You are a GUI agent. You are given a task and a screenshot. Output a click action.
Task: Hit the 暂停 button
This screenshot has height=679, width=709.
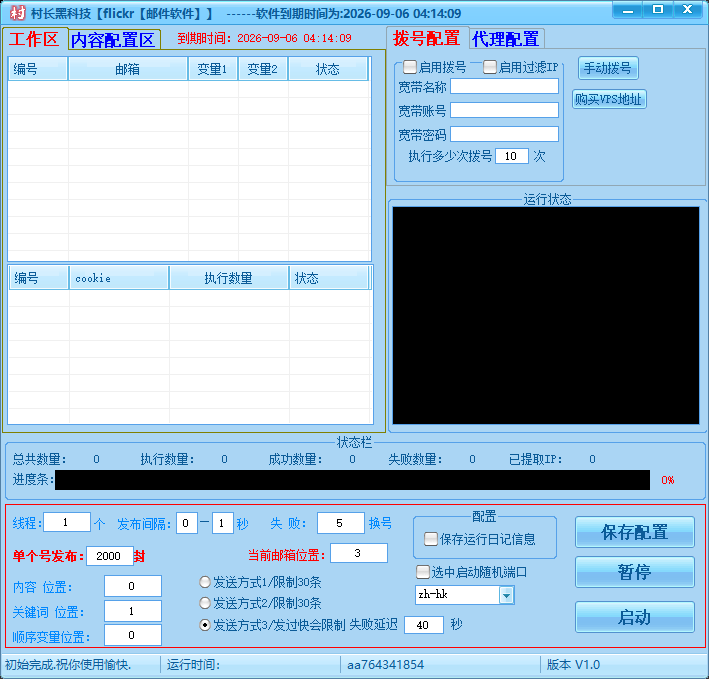coord(634,572)
